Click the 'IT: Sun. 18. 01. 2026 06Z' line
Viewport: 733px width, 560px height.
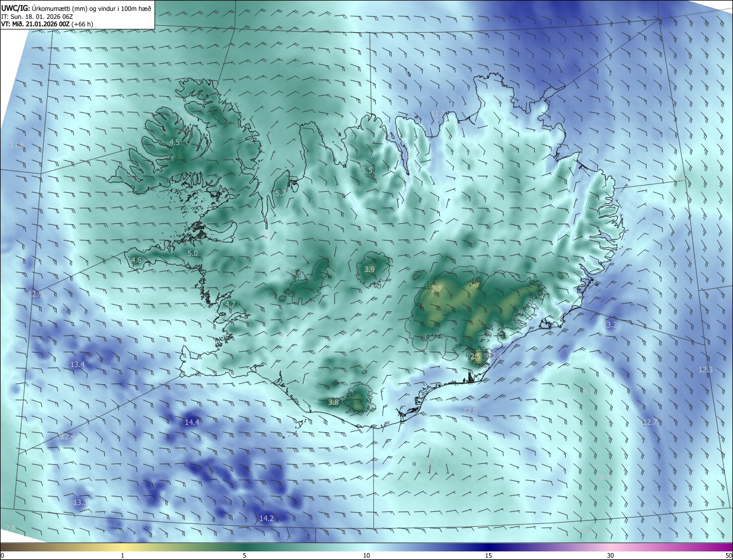point(37,17)
